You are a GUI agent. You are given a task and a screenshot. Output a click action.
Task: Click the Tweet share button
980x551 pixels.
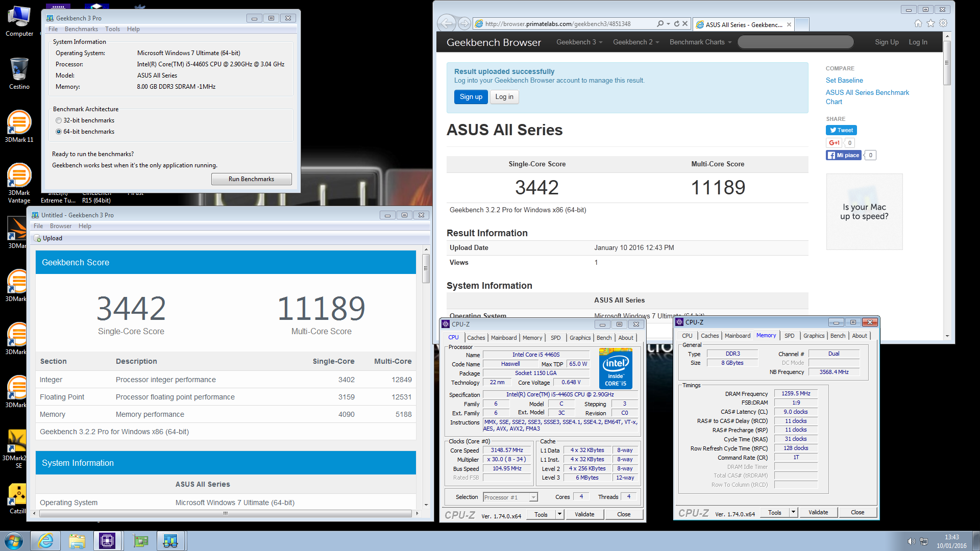[x=841, y=130]
